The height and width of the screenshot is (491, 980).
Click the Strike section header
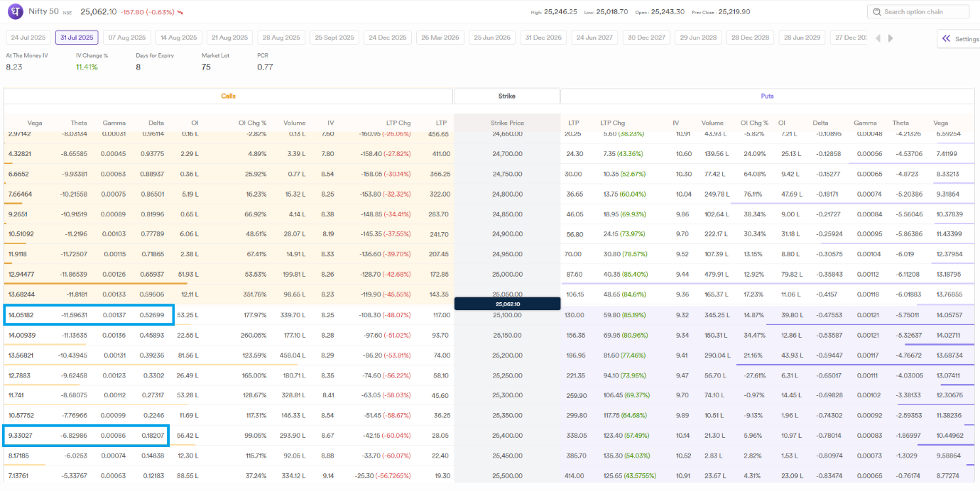point(506,96)
